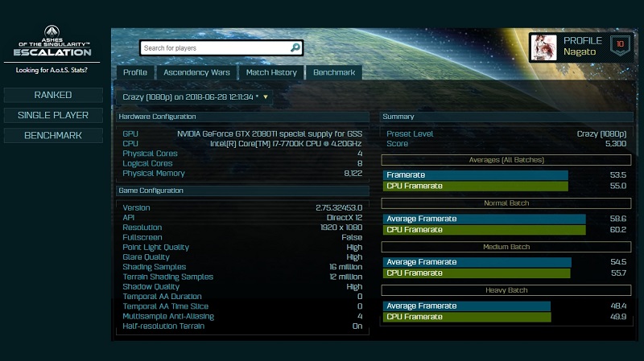Click the search magnifier icon
This screenshot has height=361, width=644.
click(x=295, y=48)
